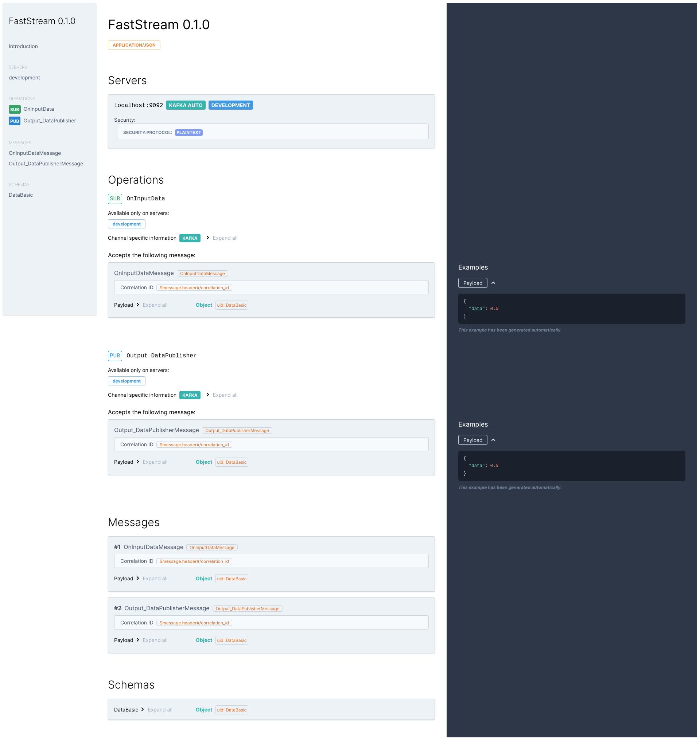
Task: Toggle Payload example button for Output_DataPublisher
Action: tap(472, 440)
